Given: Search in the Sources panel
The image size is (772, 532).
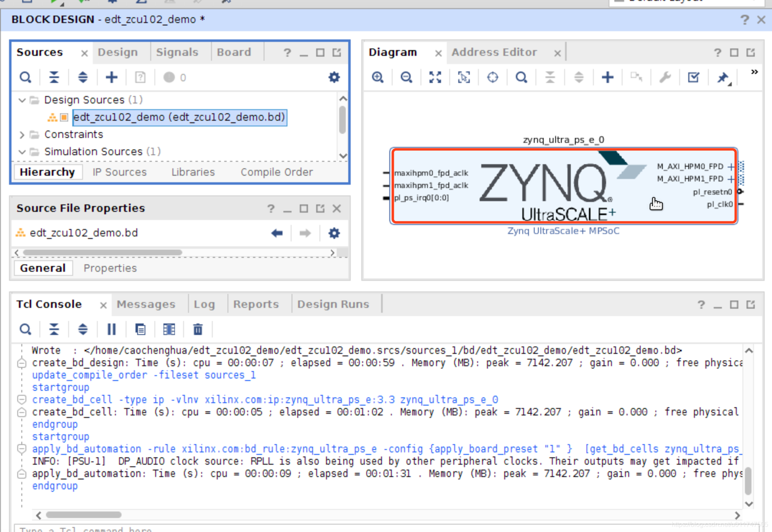Looking at the screenshot, I should tap(25, 77).
